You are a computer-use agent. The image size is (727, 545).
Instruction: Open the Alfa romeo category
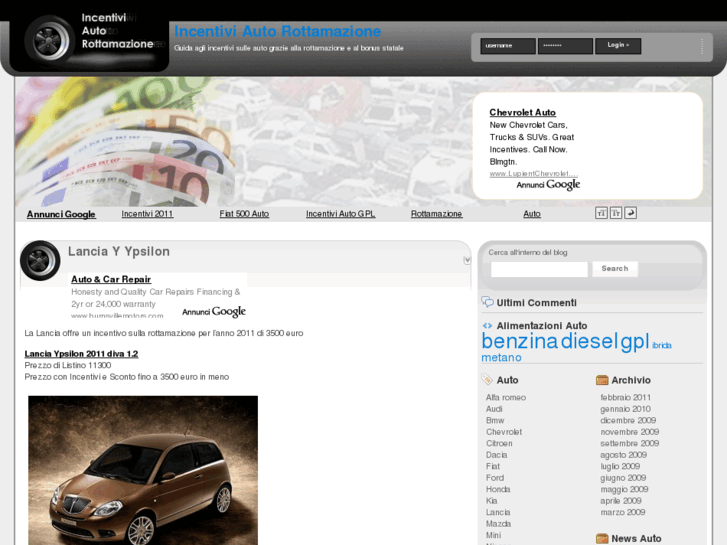506,398
